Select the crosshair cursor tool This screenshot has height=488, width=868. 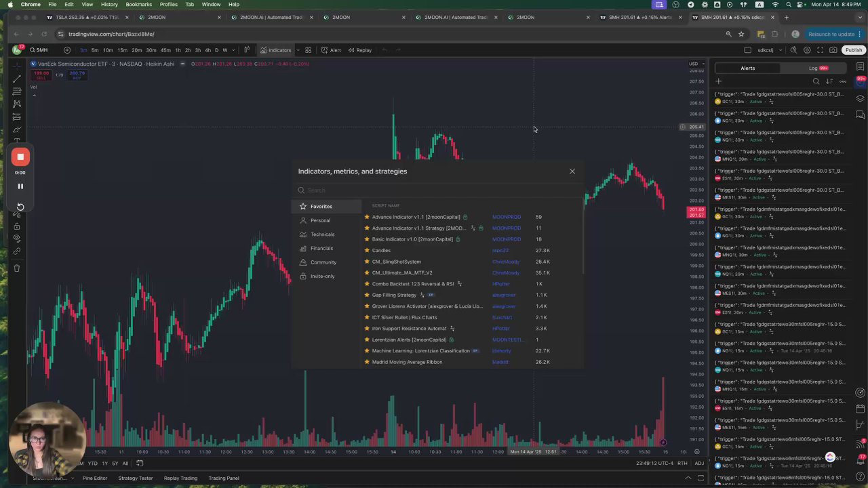click(17, 66)
